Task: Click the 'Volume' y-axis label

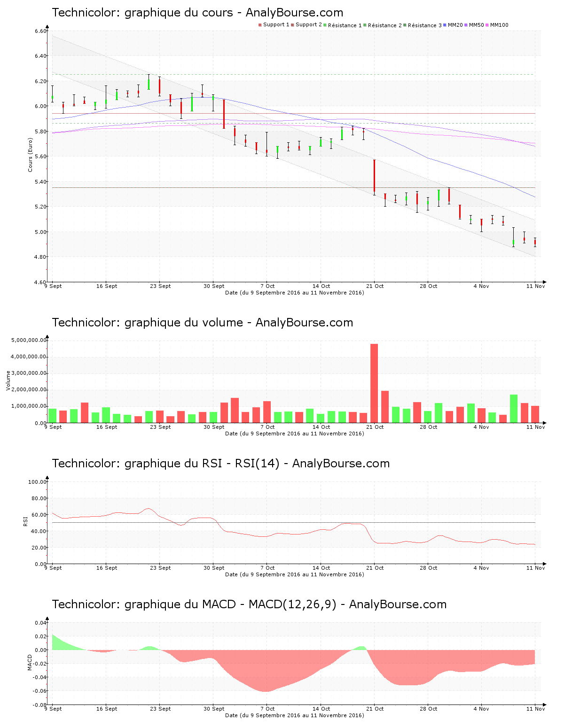Action: 8,381
